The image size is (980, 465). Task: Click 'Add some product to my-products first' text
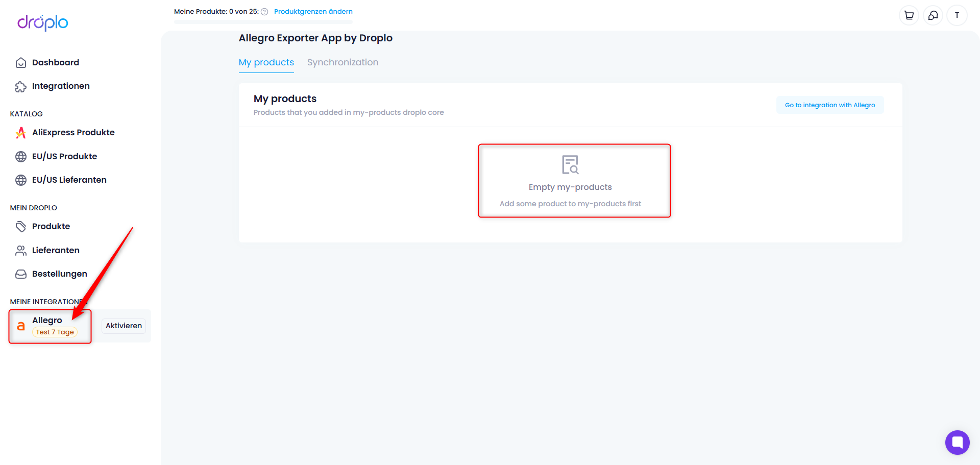(x=570, y=204)
